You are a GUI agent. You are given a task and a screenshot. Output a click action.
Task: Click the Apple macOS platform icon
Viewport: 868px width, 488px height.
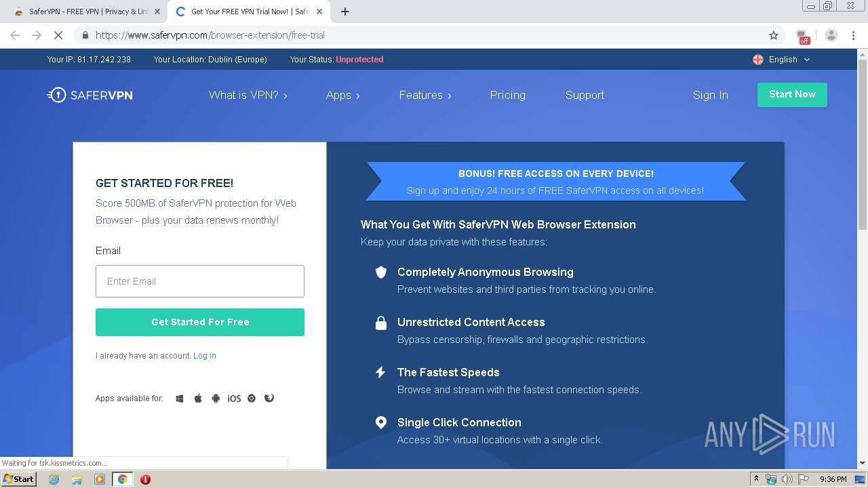click(x=198, y=399)
